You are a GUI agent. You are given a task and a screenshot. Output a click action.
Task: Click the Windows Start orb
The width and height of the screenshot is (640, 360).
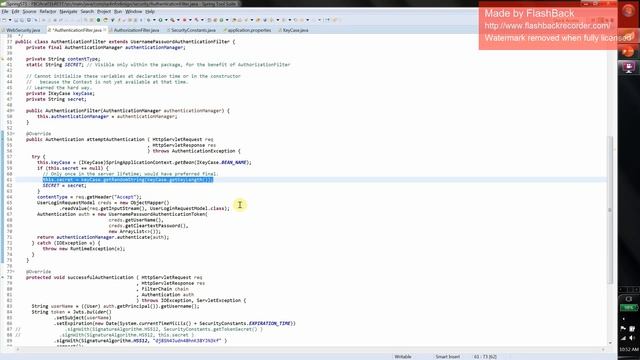[629, 10]
